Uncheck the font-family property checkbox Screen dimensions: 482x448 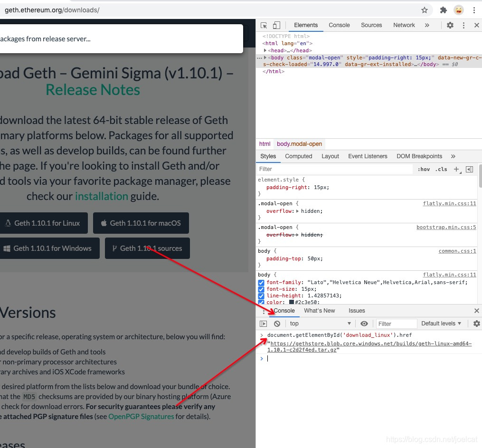point(261,283)
